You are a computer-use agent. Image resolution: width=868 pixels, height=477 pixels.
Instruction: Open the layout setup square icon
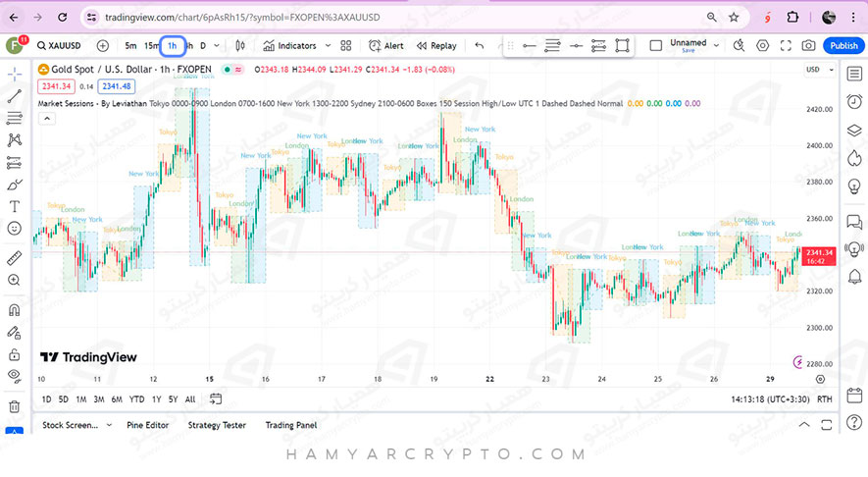(x=656, y=45)
